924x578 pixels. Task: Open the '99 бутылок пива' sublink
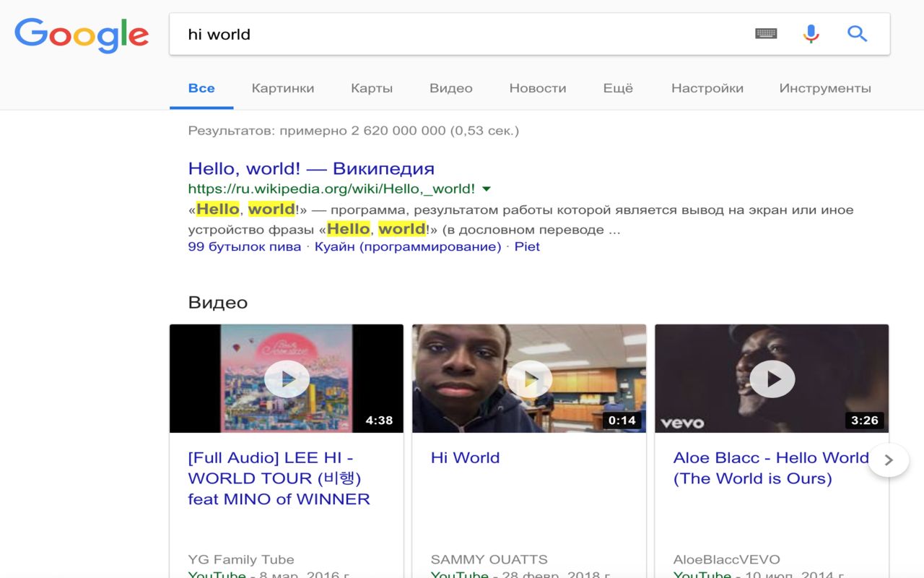click(x=245, y=246)
